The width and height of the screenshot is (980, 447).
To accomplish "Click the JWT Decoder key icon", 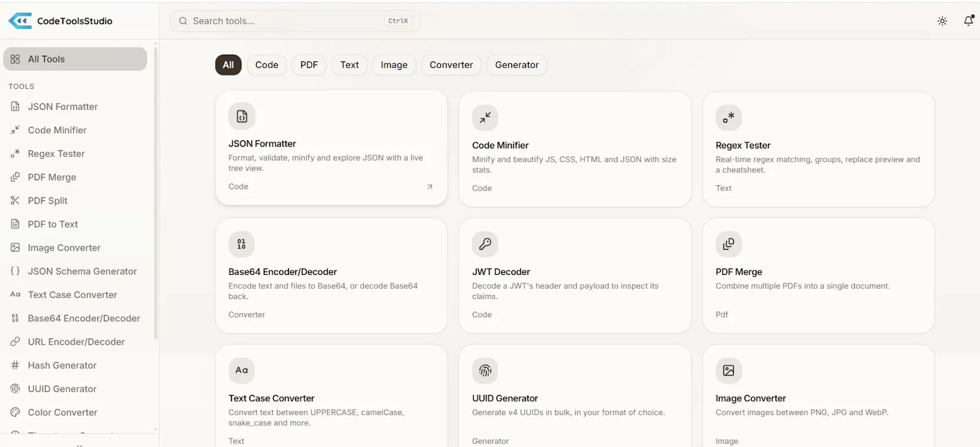I will 485,244.
